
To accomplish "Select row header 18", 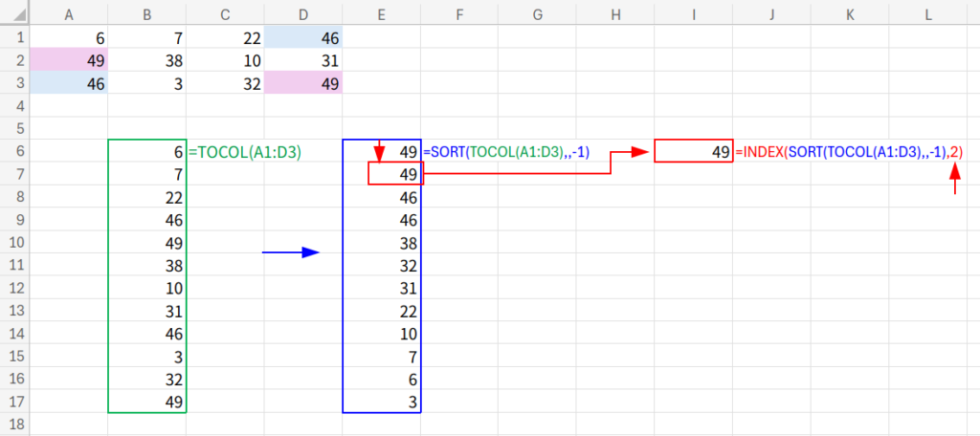I will click(14, 422).
